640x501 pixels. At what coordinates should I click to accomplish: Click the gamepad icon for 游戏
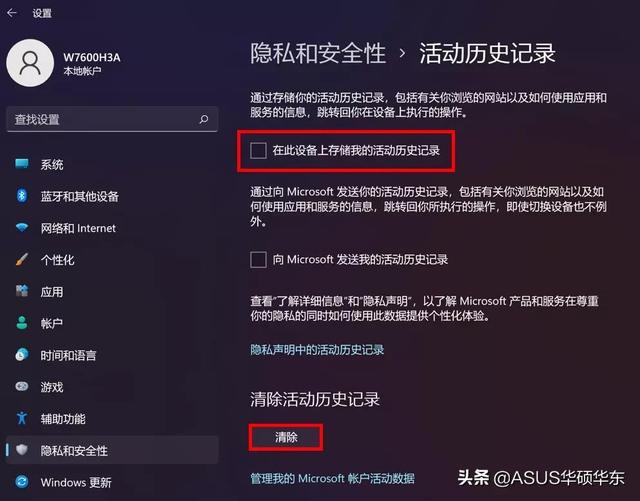click(22, 386)
